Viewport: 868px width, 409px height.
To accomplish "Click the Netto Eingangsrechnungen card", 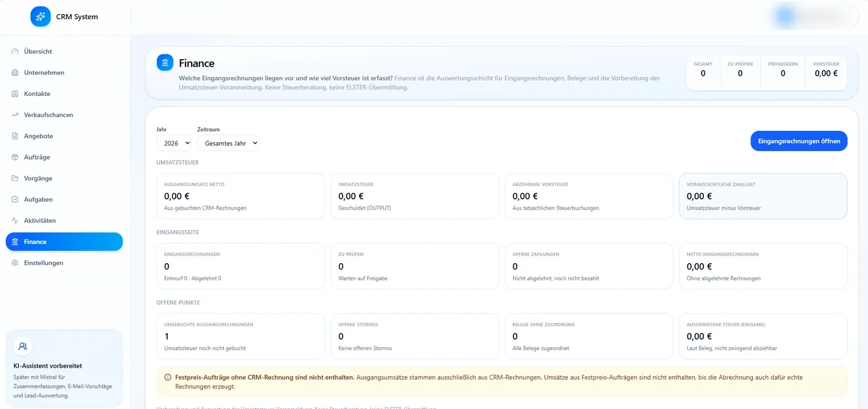I will click(763, 266).
